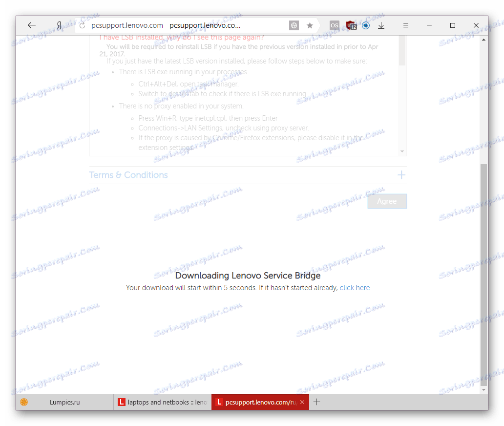Open the blue eye Protect extension icon
The width and height of the screenshot is (504, 426).
tap(366, 25)
